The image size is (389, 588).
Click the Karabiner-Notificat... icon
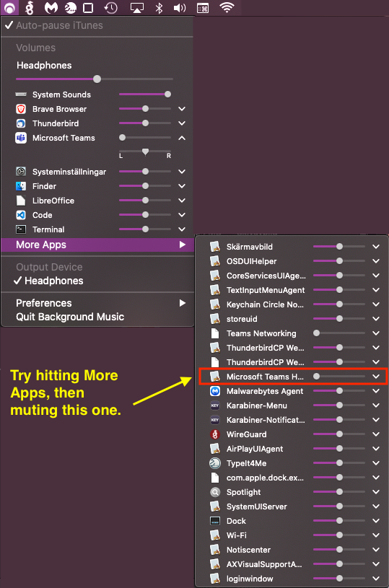click(215, 420)
